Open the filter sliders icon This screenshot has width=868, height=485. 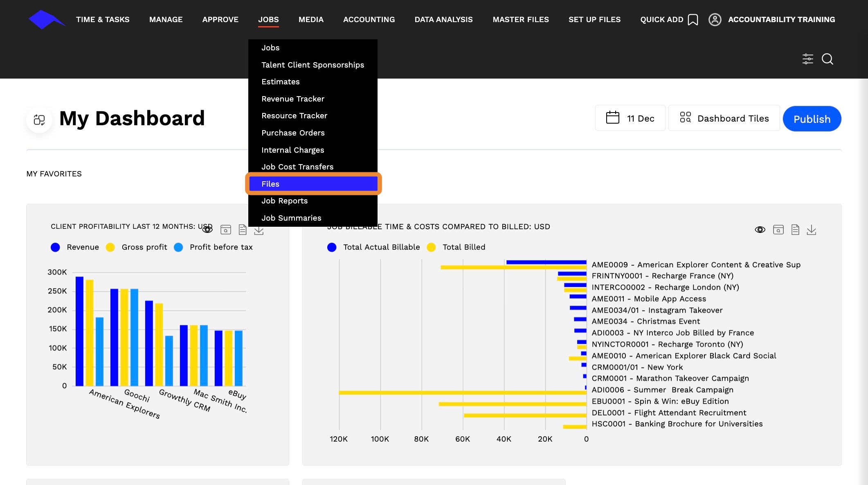807,59
